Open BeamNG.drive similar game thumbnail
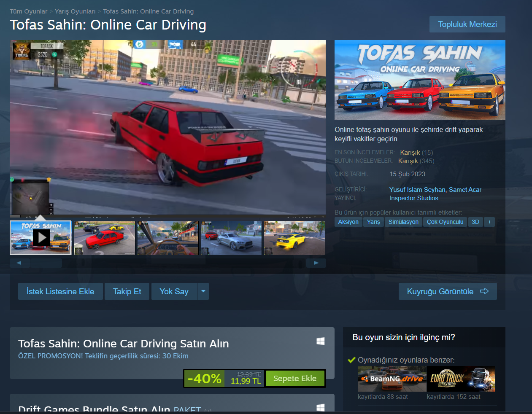The image size is (532, 414). [x=392, y=379]
